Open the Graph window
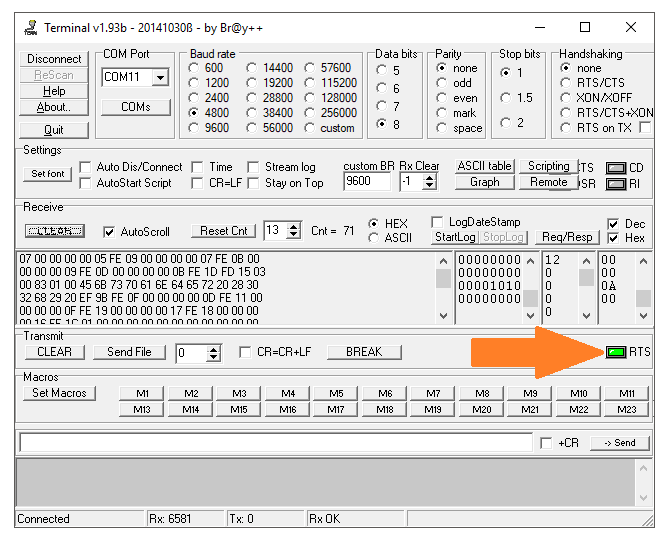This screenshot has width=668, height=534. [484, 182]
